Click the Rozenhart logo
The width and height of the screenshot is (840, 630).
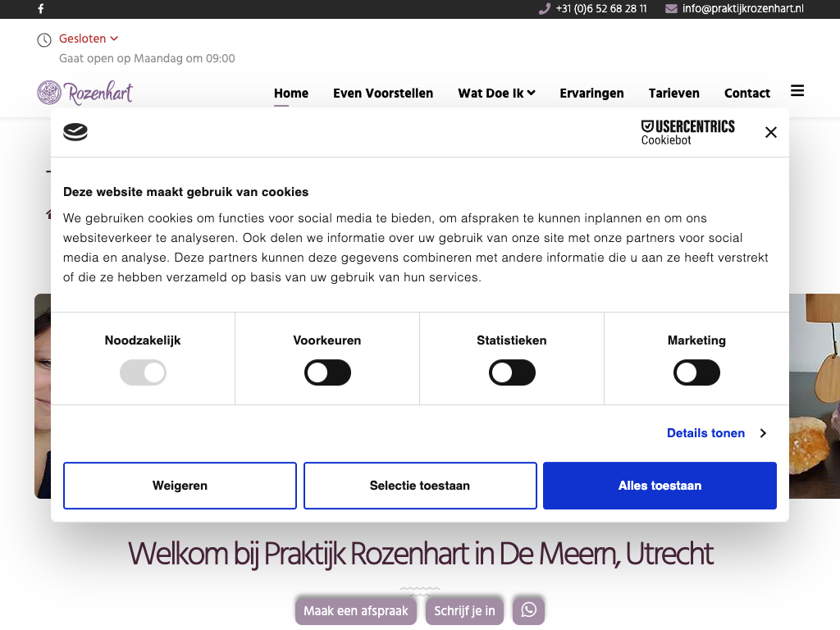84,93
